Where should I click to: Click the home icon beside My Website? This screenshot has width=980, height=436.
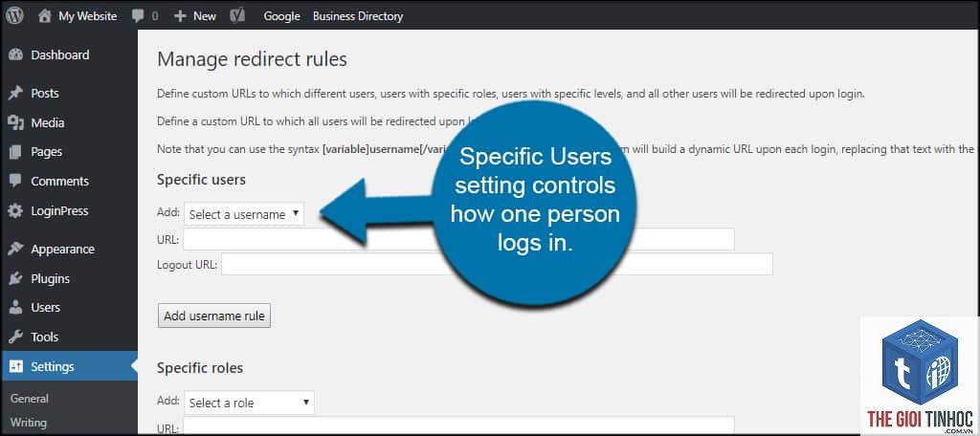[x=44, y=16]
